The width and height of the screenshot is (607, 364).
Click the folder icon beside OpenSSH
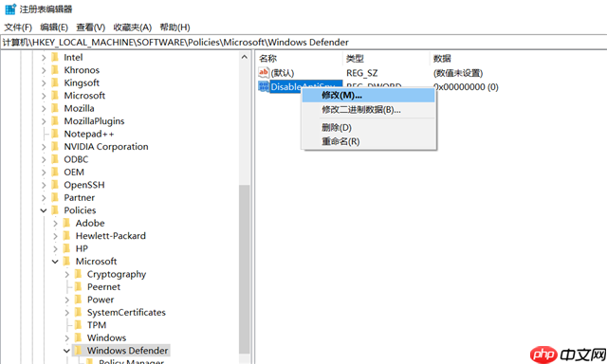[x=55, y=185]
